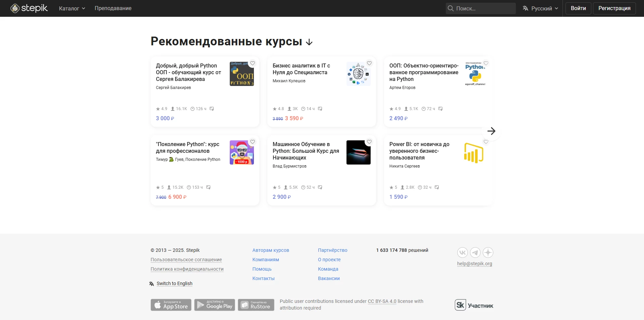Toggle wishlist heart on Машинное Обучение course
Viewport: 644px width, 320px height.
pos(369,142)
